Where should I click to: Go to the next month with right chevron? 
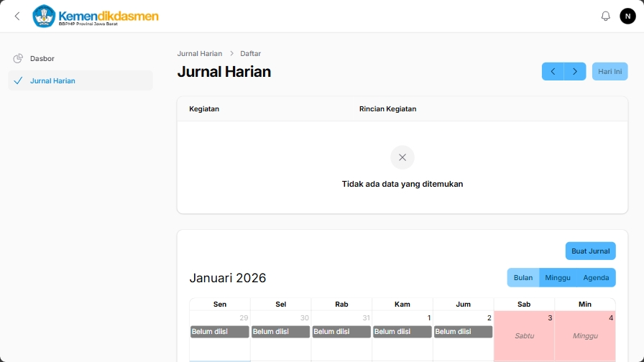pyautogui.click(x=575, y=71)
